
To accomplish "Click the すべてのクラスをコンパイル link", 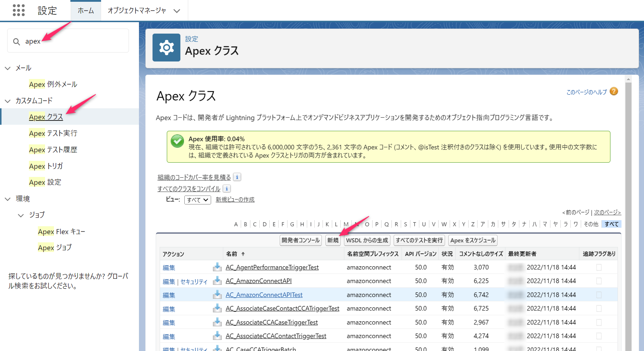I will click(x=189, y=189).
